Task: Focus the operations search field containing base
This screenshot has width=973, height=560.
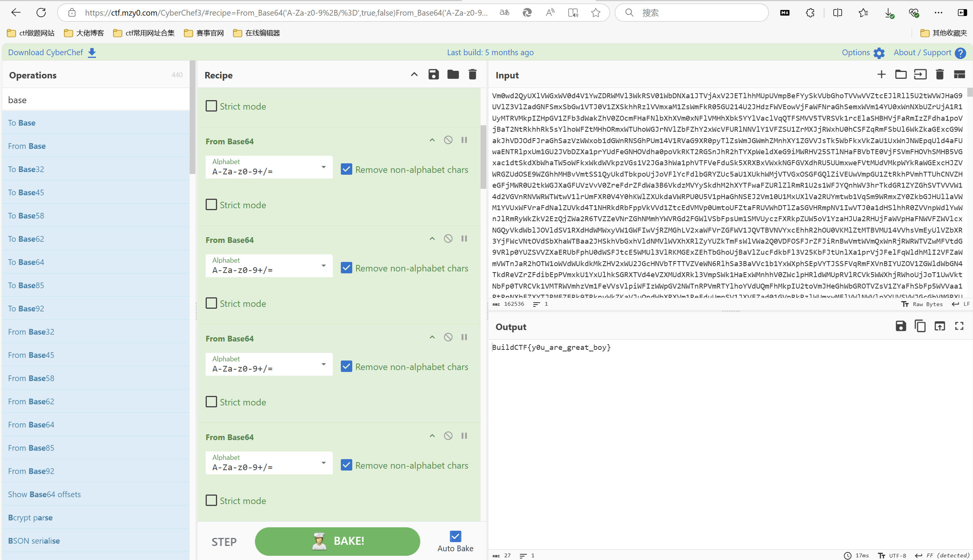Action: tap(96, 100)
